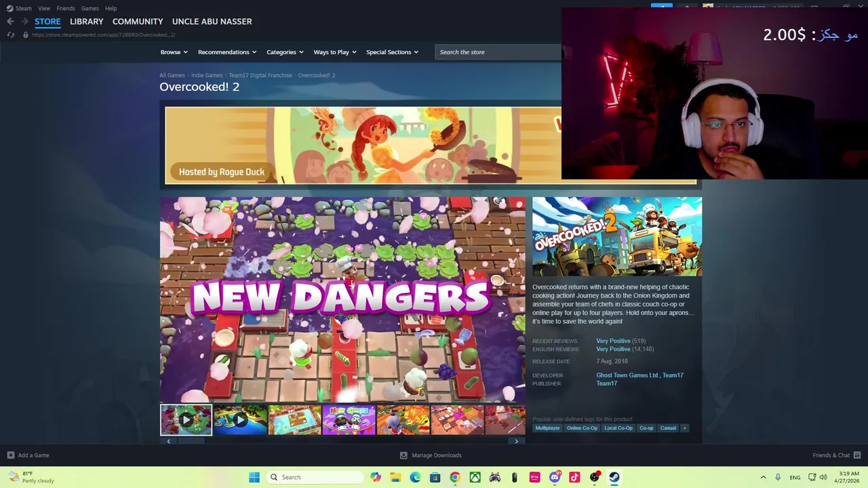Open the Ways to Play dropdown
Screen dimensions: 868x488
coord(335,52)
